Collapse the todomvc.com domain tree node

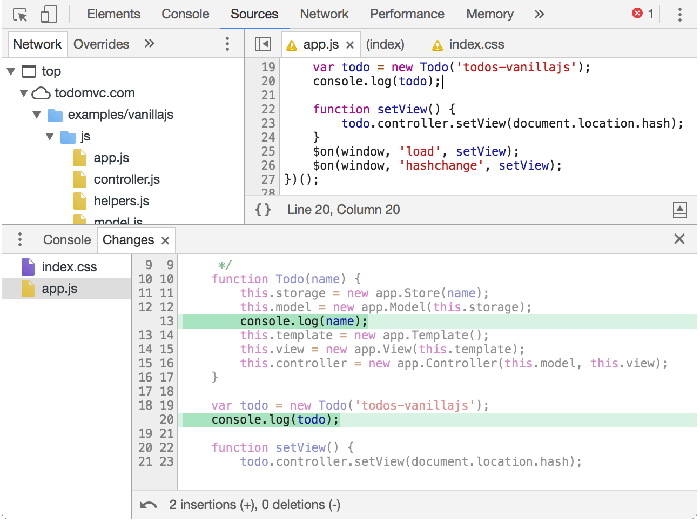click(x=21, y=93)
